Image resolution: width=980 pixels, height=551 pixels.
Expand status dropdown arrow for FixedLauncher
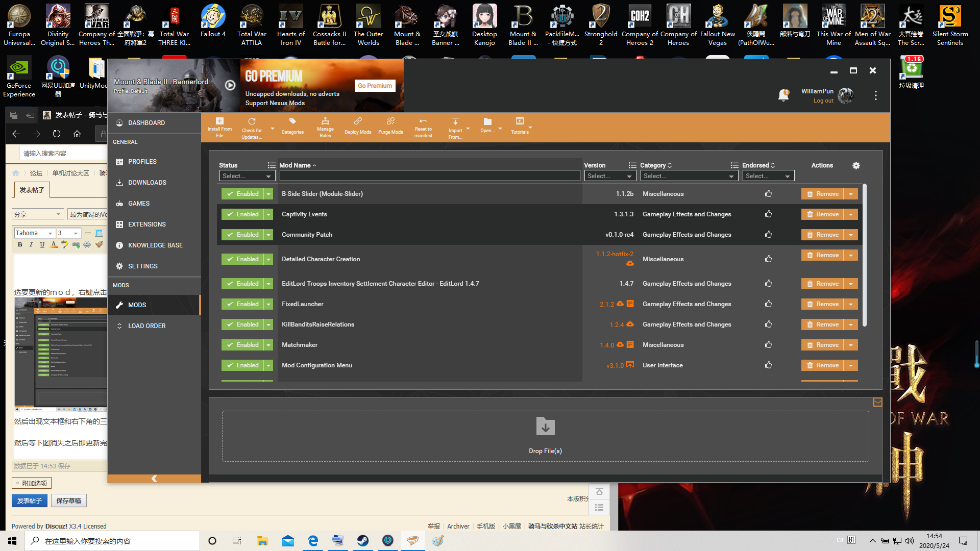268,304
